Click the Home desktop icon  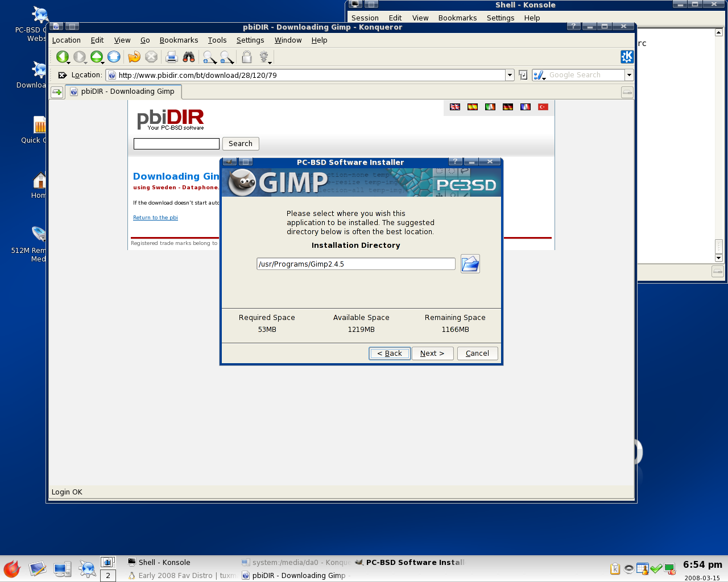(x=39, y=185)
